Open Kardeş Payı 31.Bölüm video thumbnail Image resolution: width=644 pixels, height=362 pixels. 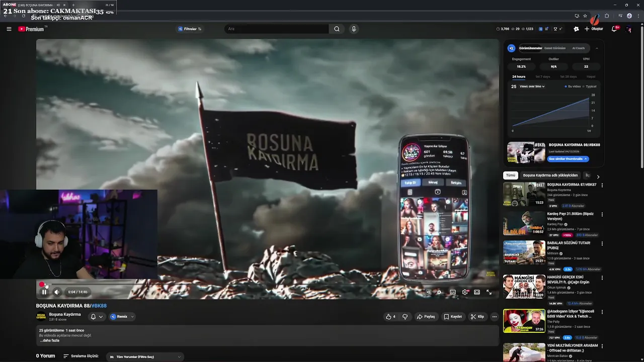tap(524, 223)
